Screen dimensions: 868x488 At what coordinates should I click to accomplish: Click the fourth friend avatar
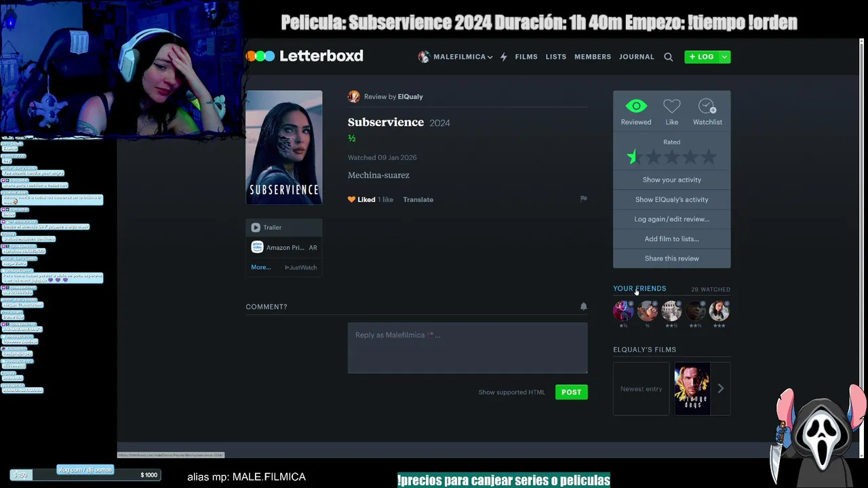point(695,311)
